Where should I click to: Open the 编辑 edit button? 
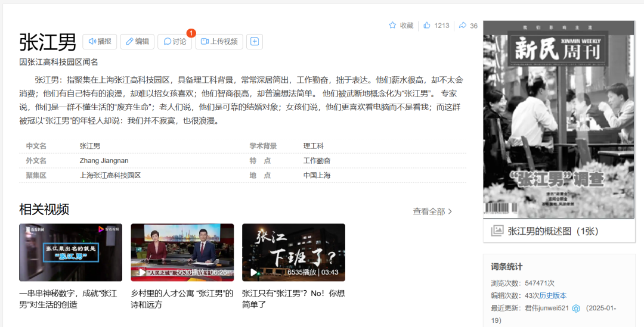137,42
